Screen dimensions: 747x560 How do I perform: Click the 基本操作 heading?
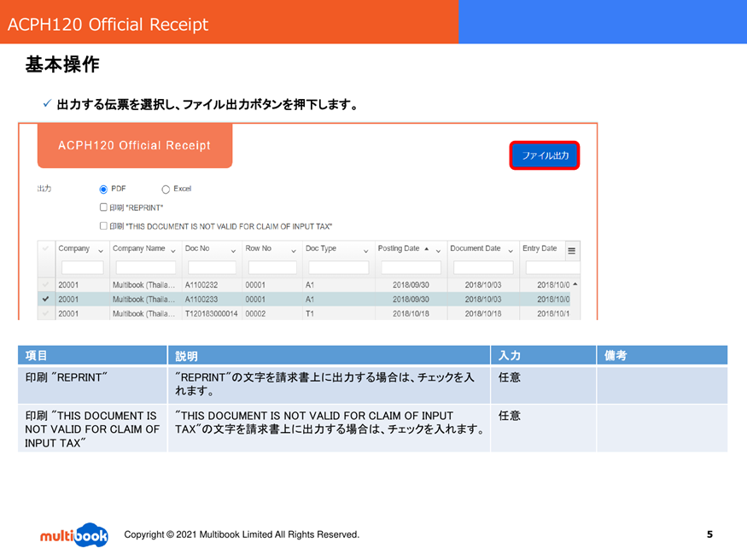pyautogui.click(x=62, y=64)
